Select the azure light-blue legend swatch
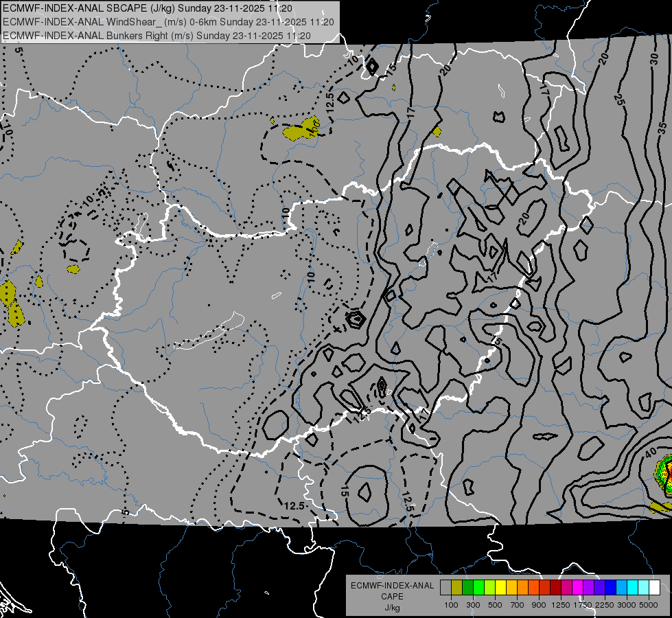This screenshot has width=672, height=618. pos(621,588)
